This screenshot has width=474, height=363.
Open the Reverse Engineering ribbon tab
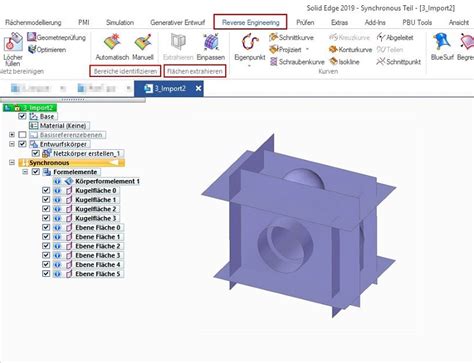250,22
